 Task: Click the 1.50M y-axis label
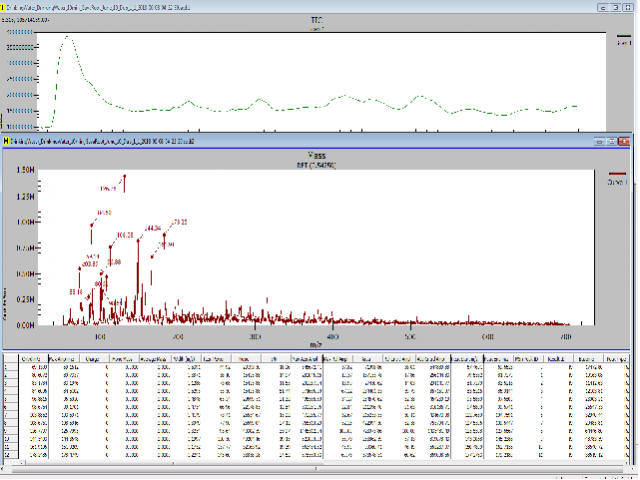coord(25,170)
